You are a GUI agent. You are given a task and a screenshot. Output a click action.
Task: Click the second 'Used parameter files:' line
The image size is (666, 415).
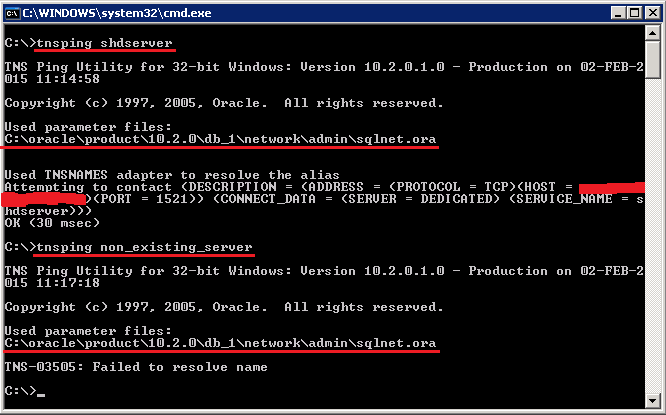point(88,331)
